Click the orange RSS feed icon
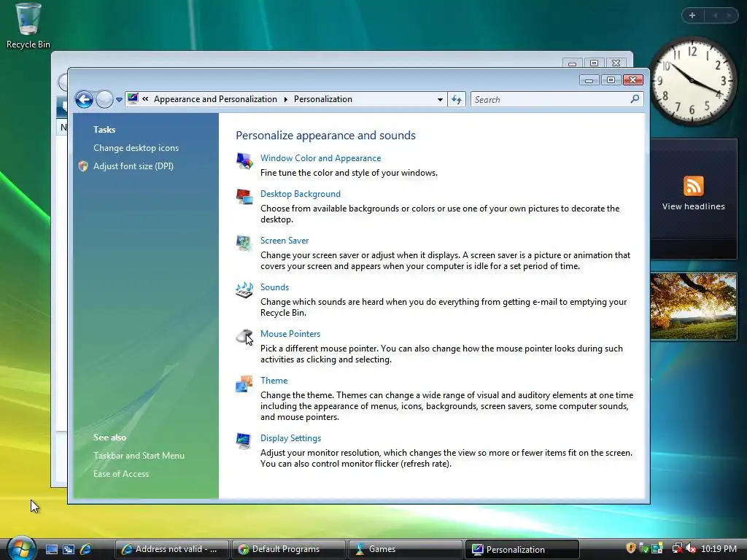Image resolution: width=747 pixels, height=560 pixels. tap(693, 186)
